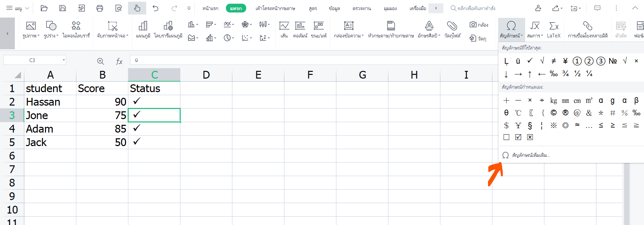Open the LaTeX formula tool
This screenshot has height=225, width=644.
click(554, 29)
